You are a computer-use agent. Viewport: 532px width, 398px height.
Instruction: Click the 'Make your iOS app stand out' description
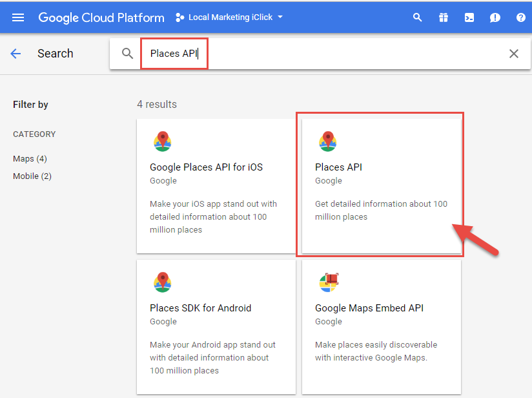point(213,216)
